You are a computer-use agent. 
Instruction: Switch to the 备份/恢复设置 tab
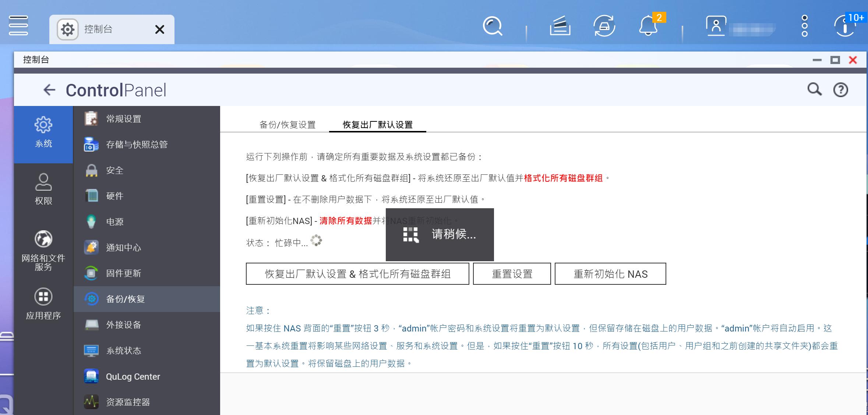point(287,125)
